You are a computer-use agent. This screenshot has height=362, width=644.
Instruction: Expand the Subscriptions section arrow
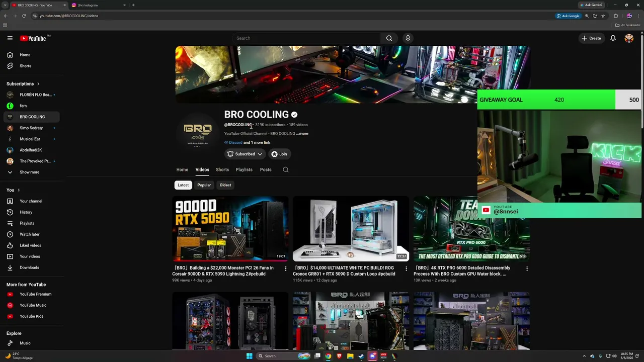[38, 84]
